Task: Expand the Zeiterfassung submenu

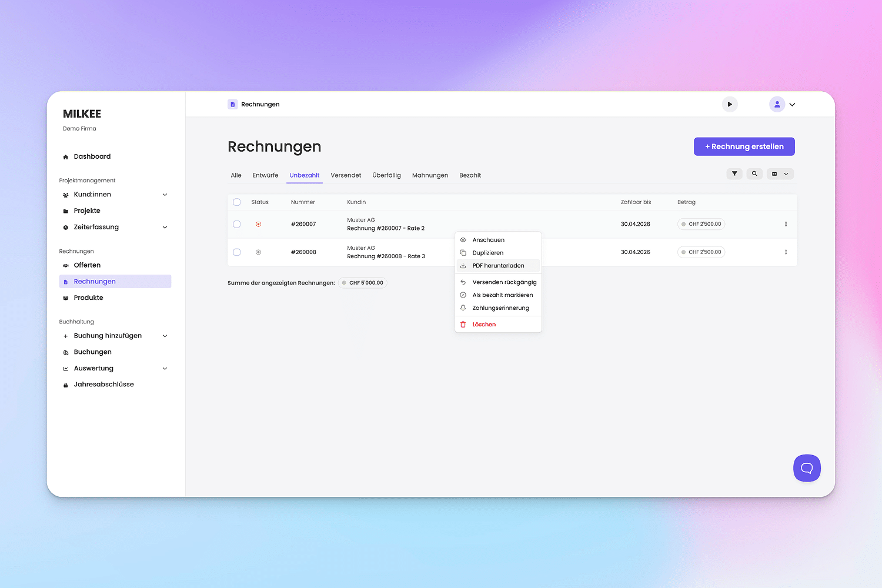Action: [x=165, y=228]
